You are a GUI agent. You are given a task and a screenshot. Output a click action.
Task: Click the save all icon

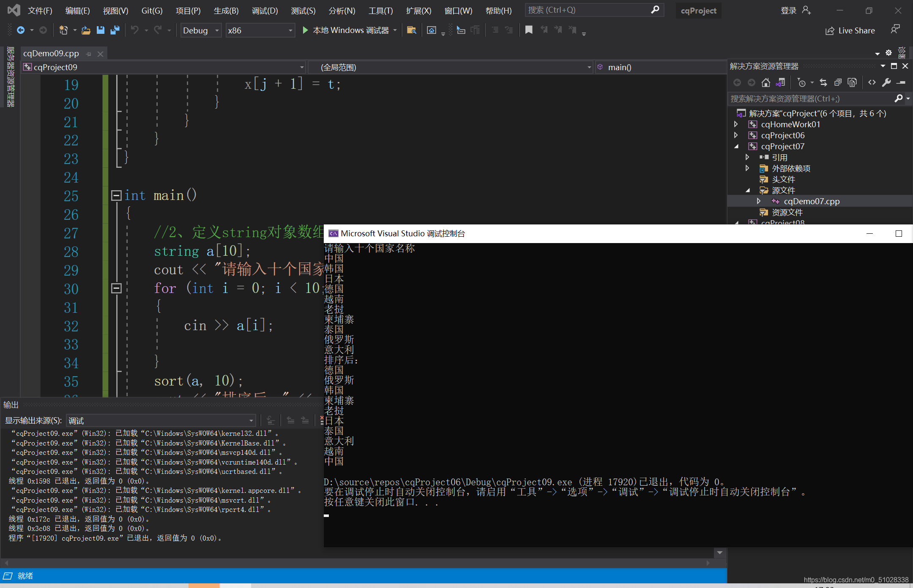point(115,30)
